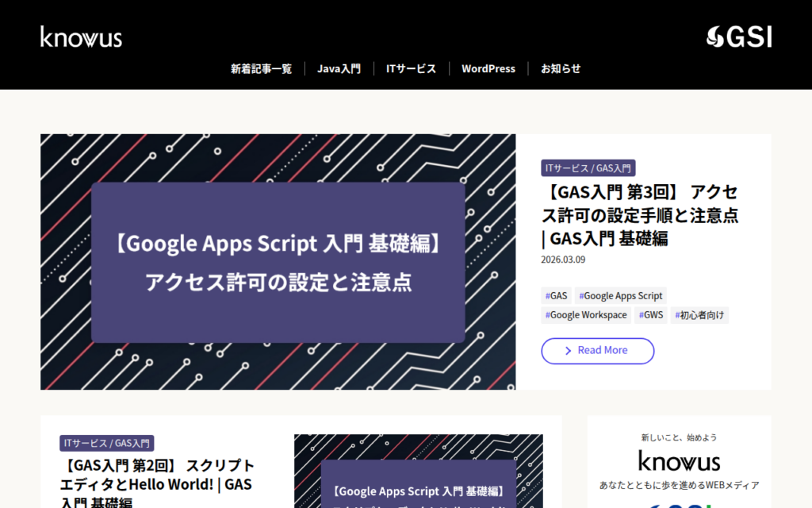This screenshot has width=812, height=508.
Task: Click the knowus logo in the sidebar
Action: click(679, 461)
